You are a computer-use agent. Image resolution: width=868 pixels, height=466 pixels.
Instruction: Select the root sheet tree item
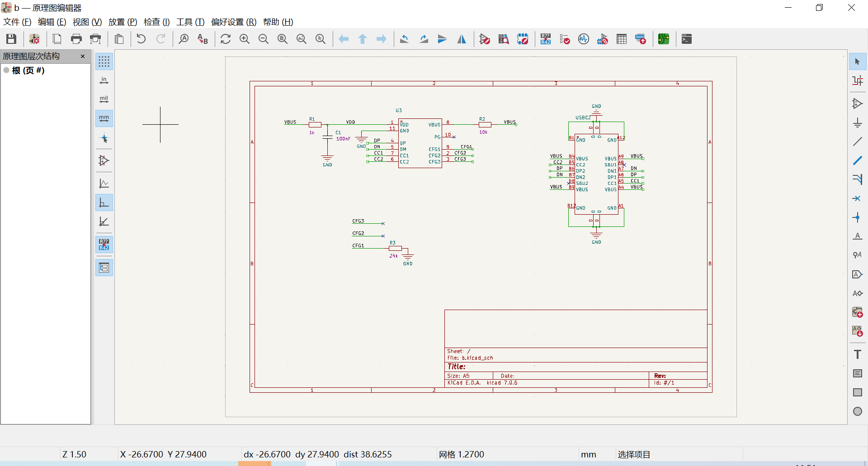pos(28,71)
